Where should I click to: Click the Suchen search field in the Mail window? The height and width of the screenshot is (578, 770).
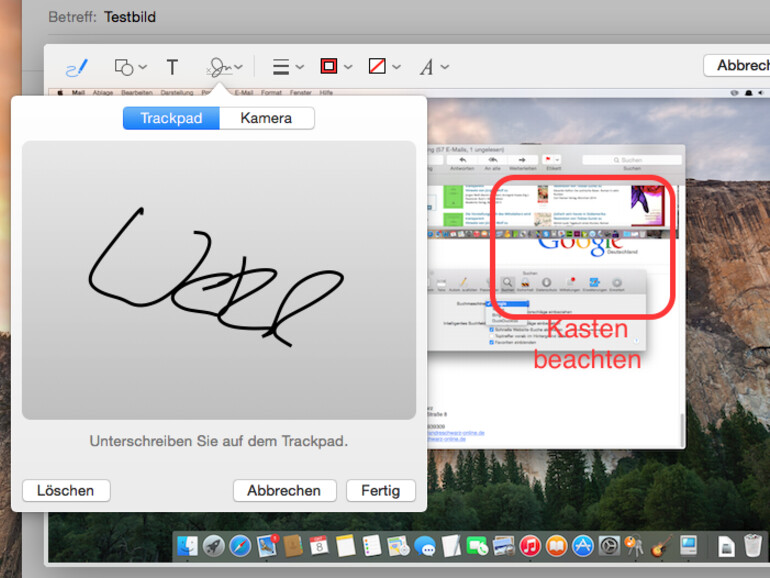(x=632, y=160)
